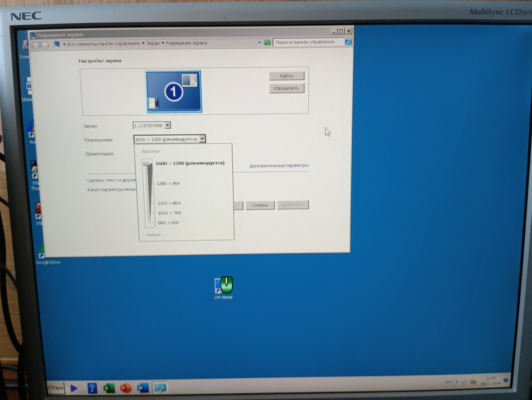Expand breadcrumb arrow after Экран
This screenshot has width=532, height=400.
(163, 43)
